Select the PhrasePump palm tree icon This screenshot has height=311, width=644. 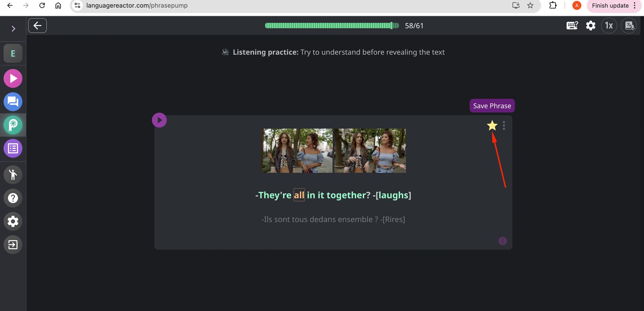pos(13,125)
